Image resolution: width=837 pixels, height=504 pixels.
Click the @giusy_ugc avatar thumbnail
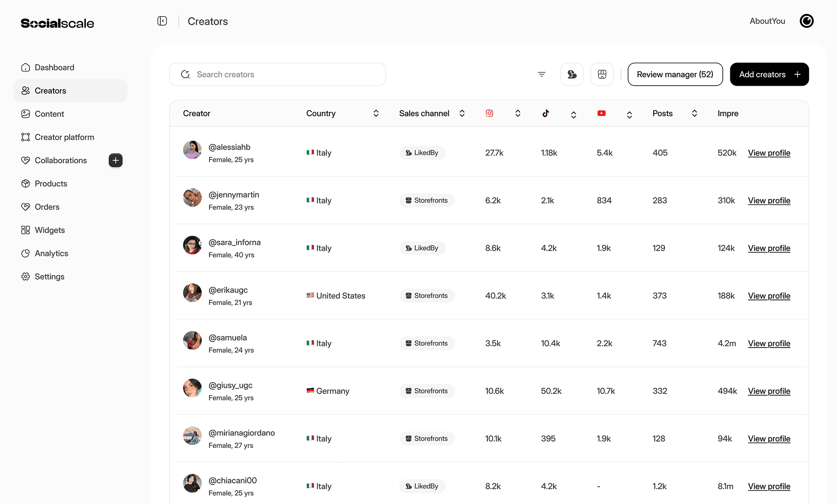coord(192,388)
